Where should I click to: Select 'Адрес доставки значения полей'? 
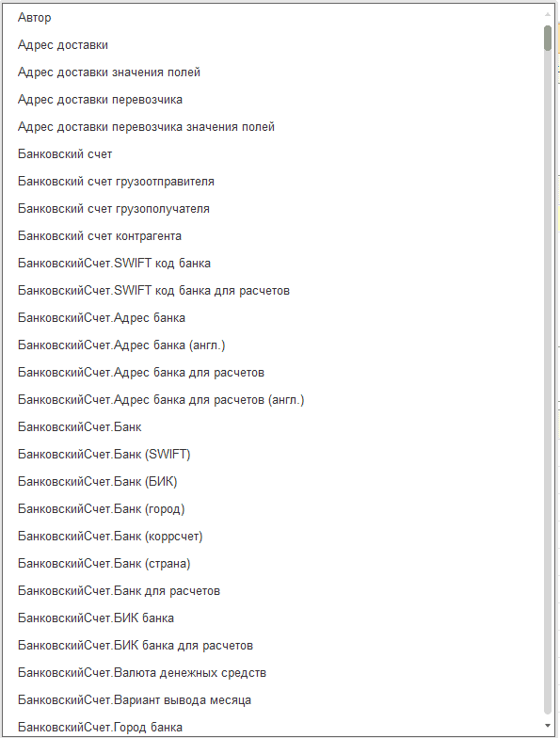click(273, 72)
